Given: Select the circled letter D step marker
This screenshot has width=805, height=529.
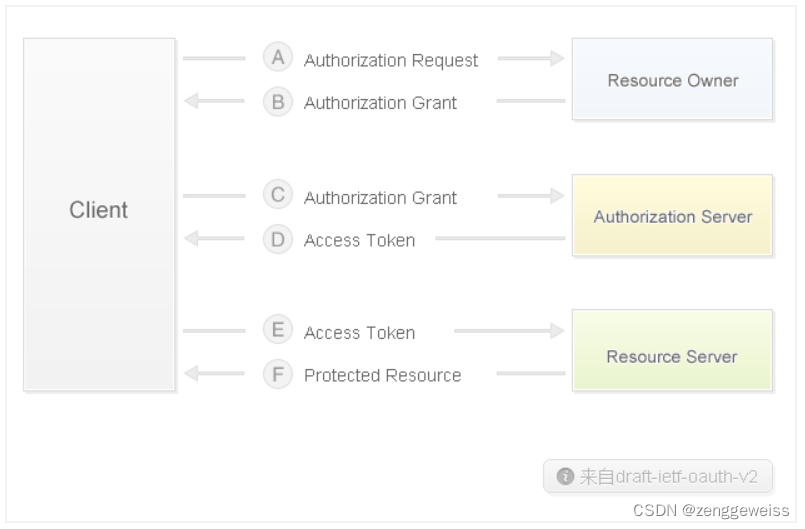Looking at the screenshot, I should [x=278, y=239].
